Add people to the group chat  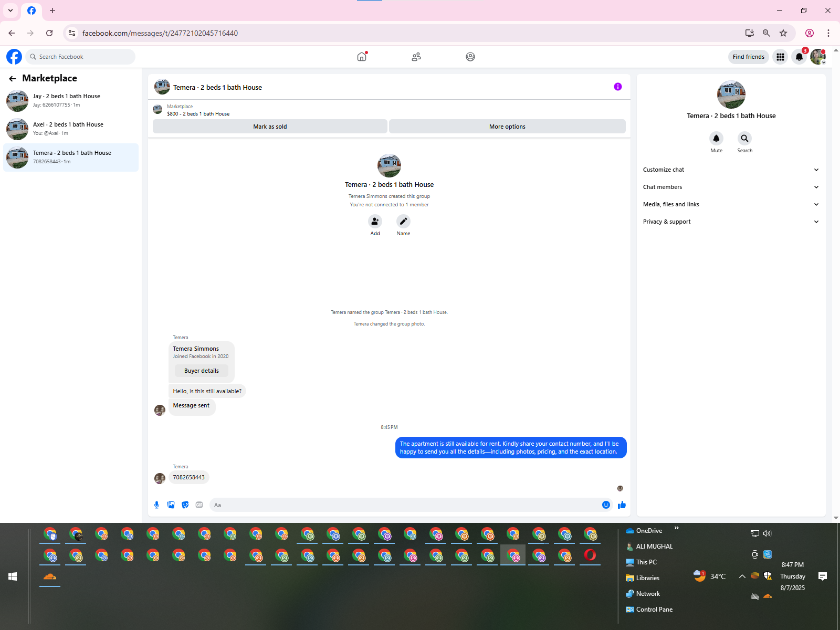tap(375, 221)
